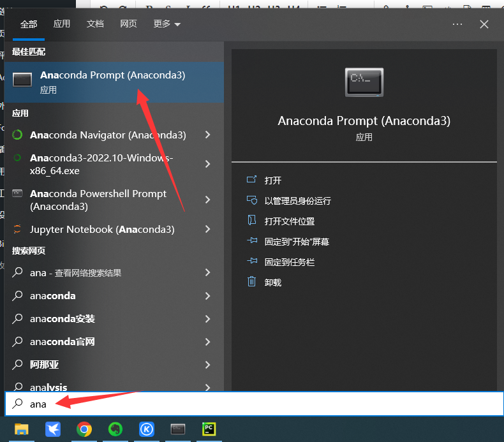Click the Anaconda3 installer exe icon
Viewport: 504px width, 442px height.
17,158
